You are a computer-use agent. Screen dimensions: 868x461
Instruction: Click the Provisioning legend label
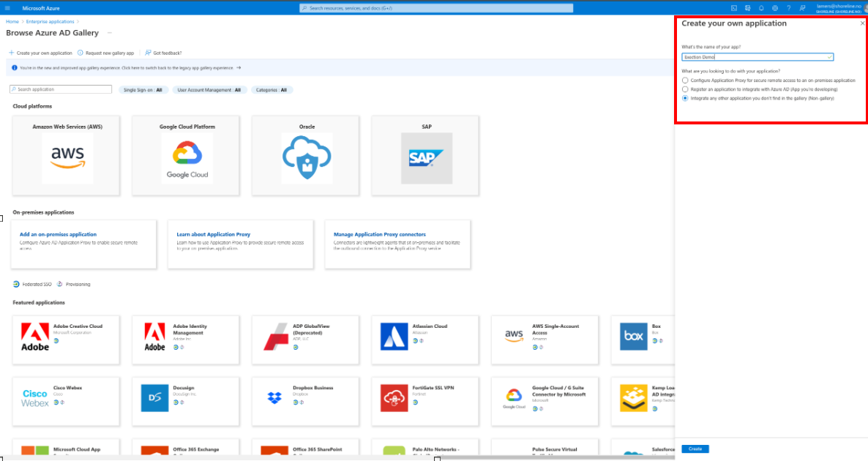(78, 285)
